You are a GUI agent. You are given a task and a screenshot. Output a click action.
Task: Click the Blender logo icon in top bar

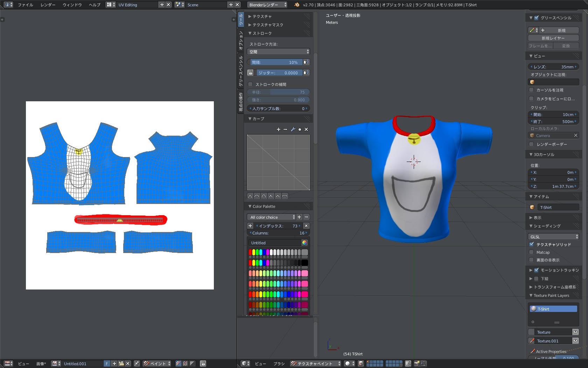[297, 5]
